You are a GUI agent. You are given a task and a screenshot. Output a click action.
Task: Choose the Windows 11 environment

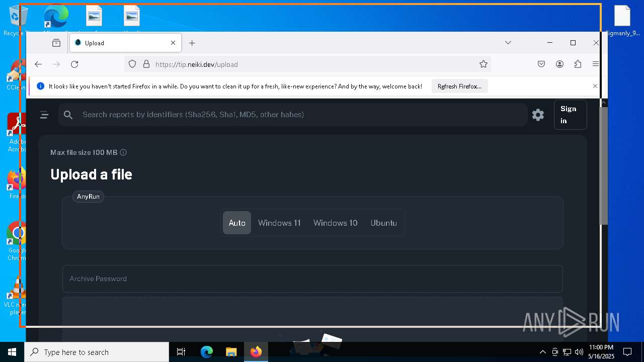[279, 223]
